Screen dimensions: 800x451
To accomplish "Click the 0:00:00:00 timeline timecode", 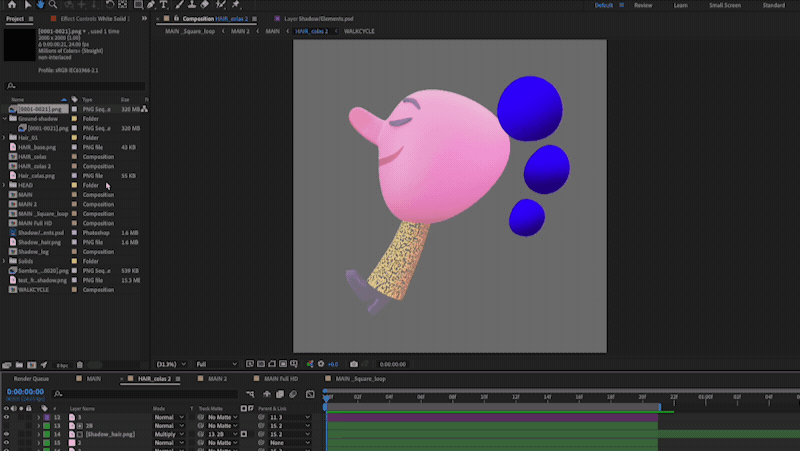I will (25, 391).
